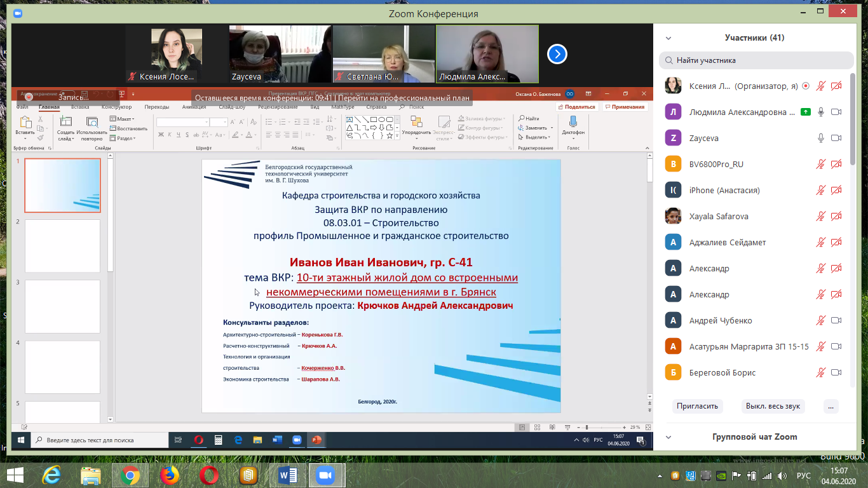Click the shared-screen Windows search box

click(x=100, y=440)
